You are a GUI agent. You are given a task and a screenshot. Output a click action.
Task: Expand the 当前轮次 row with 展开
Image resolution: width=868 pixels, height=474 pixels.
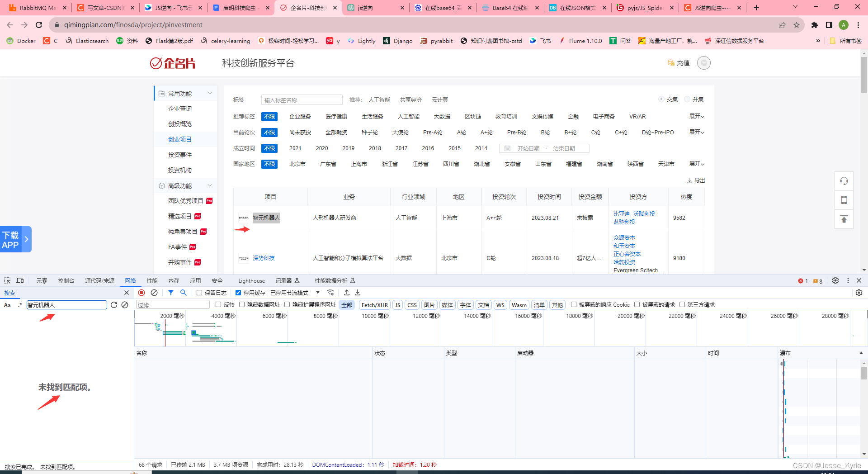pyautogui.click(x=697, y=132)
